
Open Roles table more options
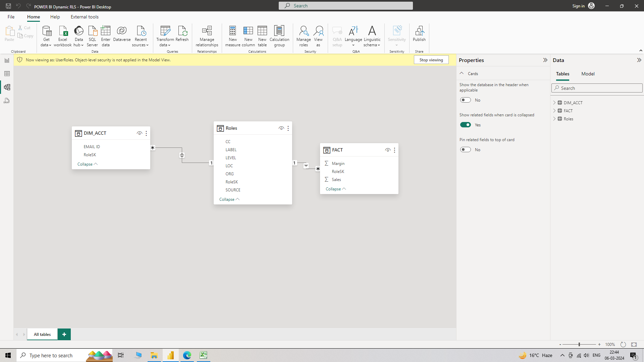click(x=288, y=128)
